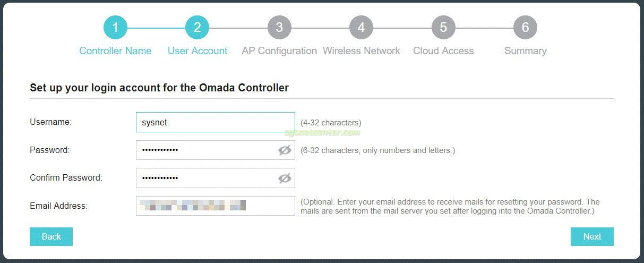Click step 6 circle for Summary

(x=526, y=27)
